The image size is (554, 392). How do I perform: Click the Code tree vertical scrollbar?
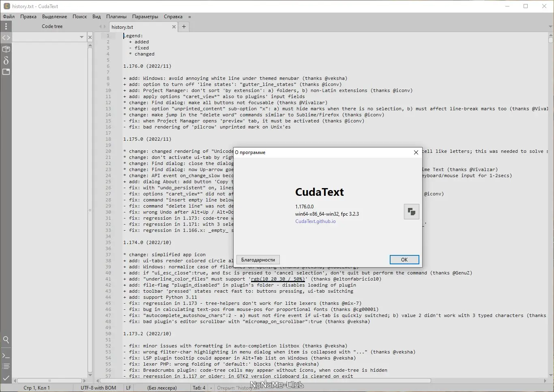pos(90,210)
